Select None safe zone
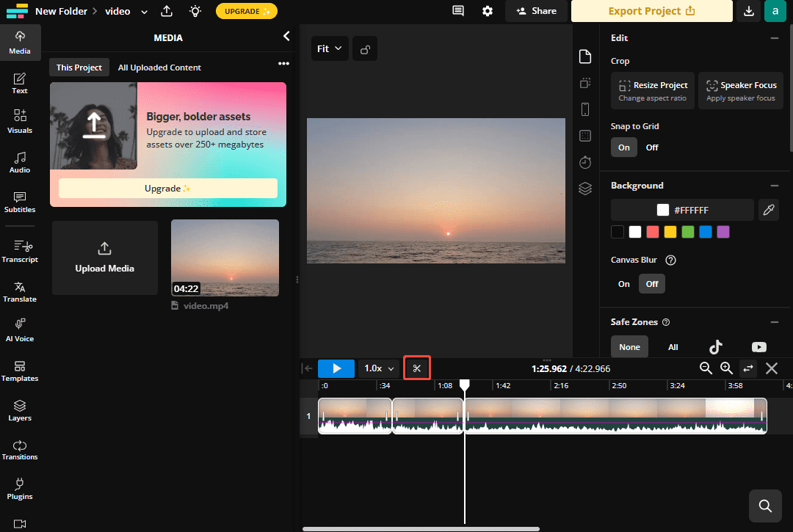 pos(629,347)
